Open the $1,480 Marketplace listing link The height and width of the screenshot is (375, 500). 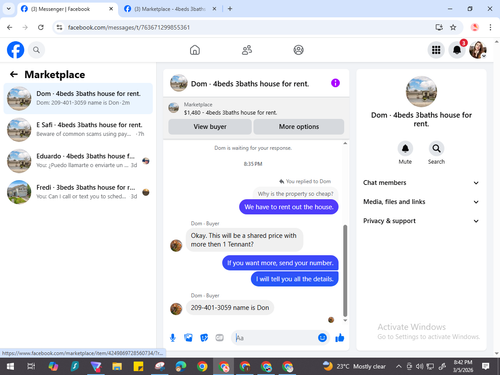point(230,113)
